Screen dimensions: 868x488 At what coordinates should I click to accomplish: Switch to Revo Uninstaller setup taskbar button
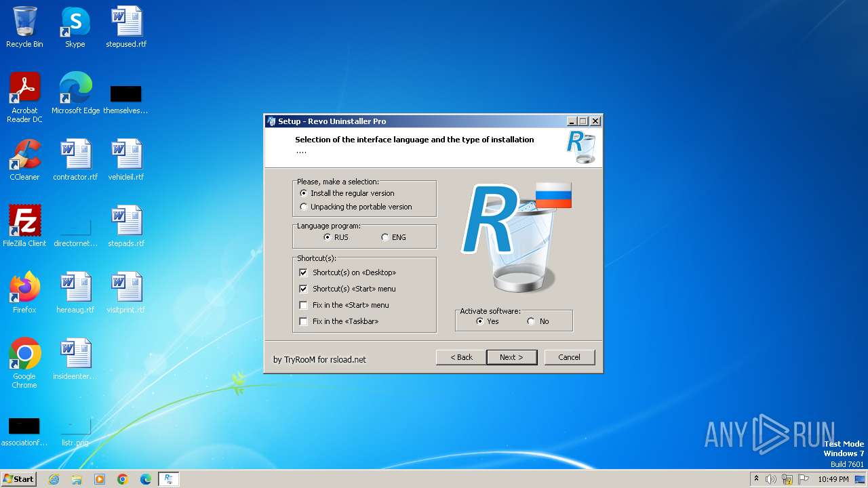(169, 479)
